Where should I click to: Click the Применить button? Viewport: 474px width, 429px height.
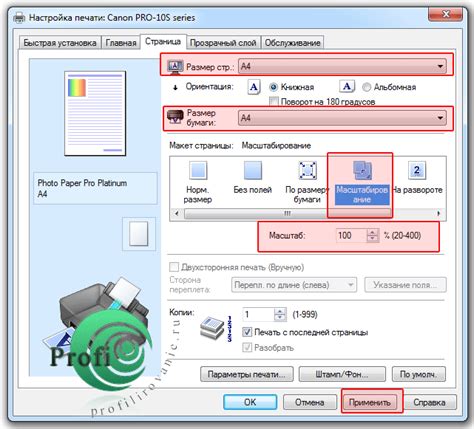click(x=370, y=402)
